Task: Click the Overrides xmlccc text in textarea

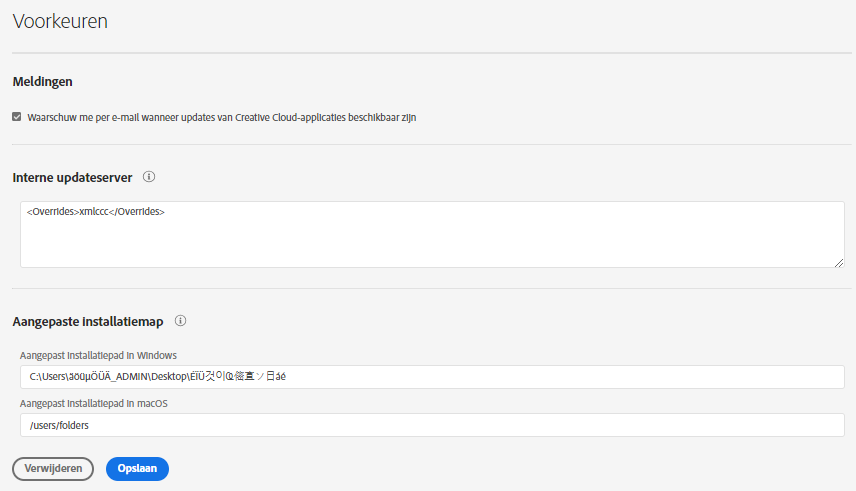Action: (x=96, y=212)
